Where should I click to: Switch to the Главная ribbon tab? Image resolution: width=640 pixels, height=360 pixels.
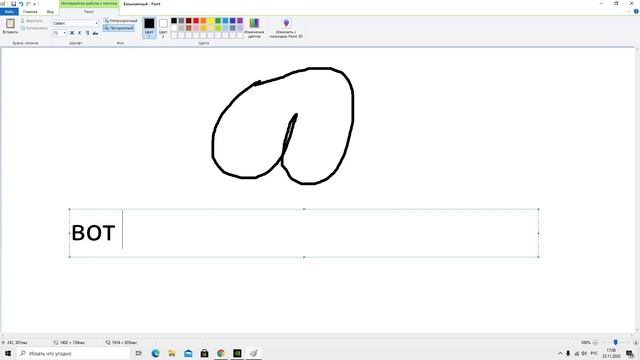(x=30, y=11)
